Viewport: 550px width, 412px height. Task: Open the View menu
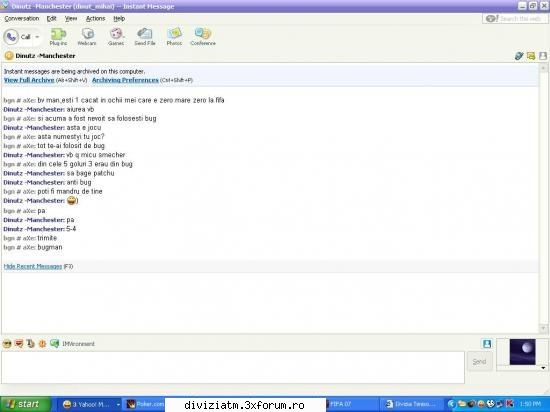pyautogui.click(x=71, y=19)
